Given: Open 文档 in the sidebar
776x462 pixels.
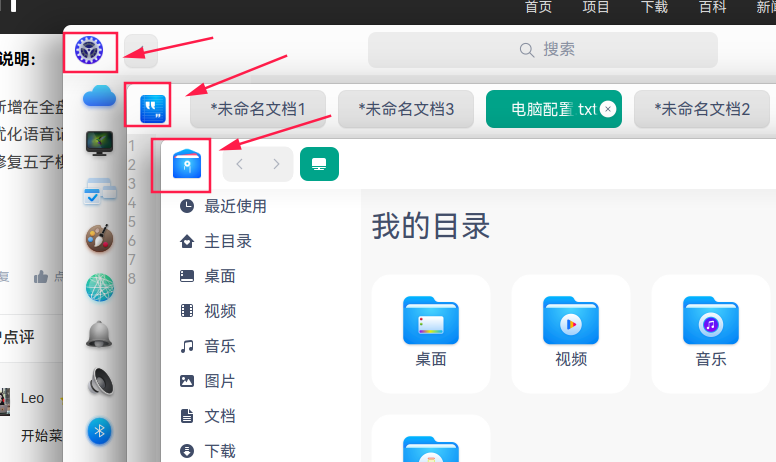Looking at the screenshot, I should pyautogui.click(x=207, y=416).
